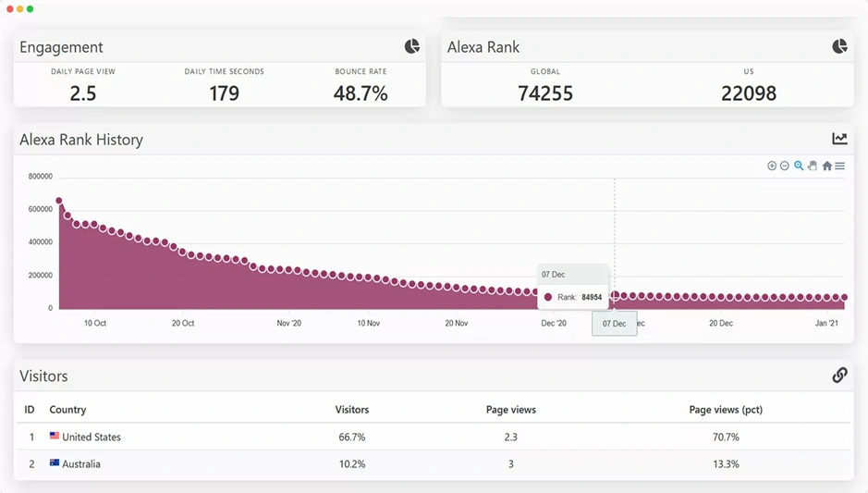
Task: Click the United States flag icon
Action: tap(55, 437)
